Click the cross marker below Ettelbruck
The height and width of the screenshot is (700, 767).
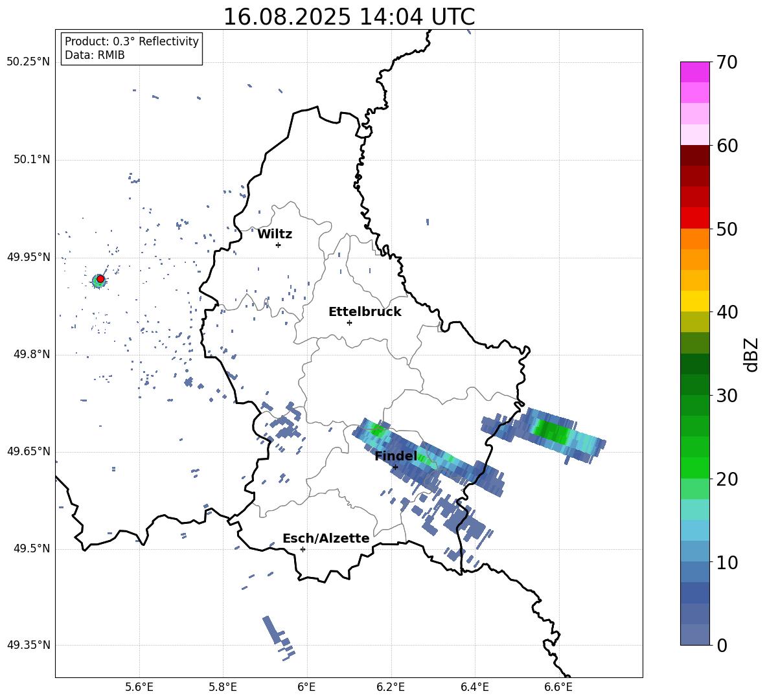[349, 322]
